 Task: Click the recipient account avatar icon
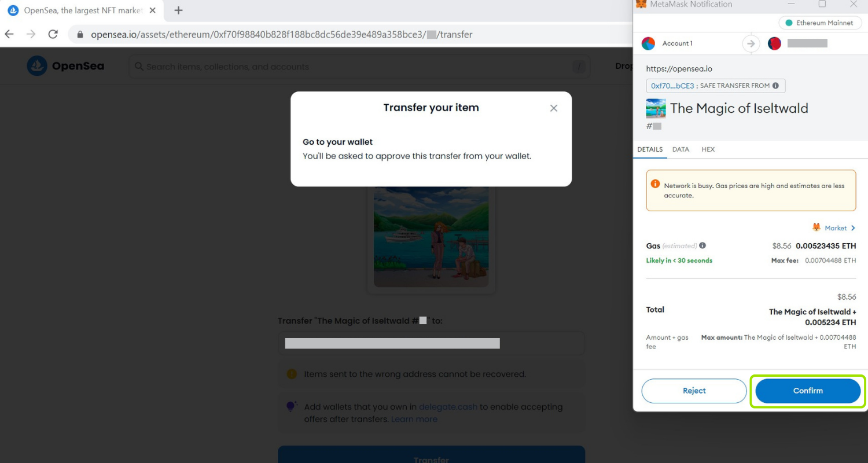(x=774, y=43)
